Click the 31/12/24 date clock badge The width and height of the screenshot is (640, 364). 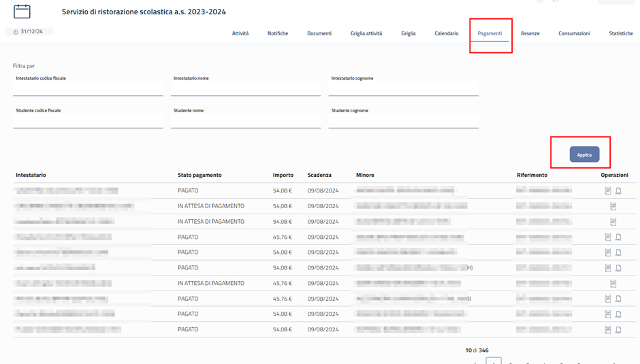click(29, 32)
